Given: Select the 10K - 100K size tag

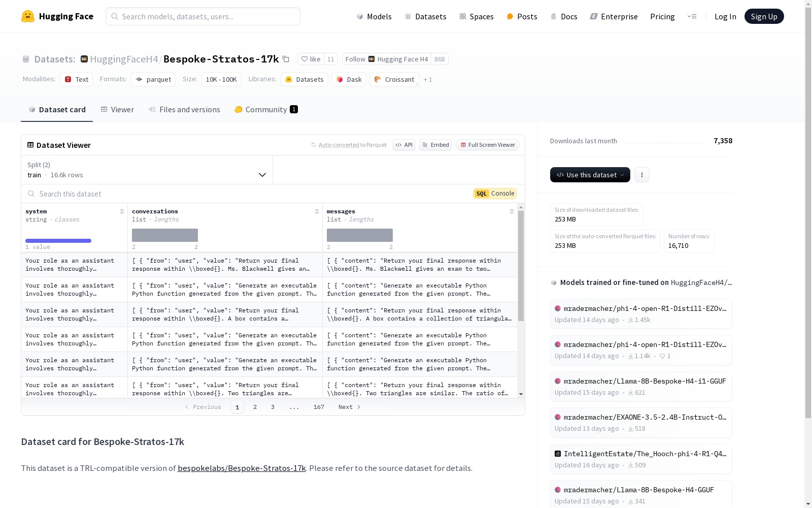Looking at the screenshot, I should tap(221, 79).
